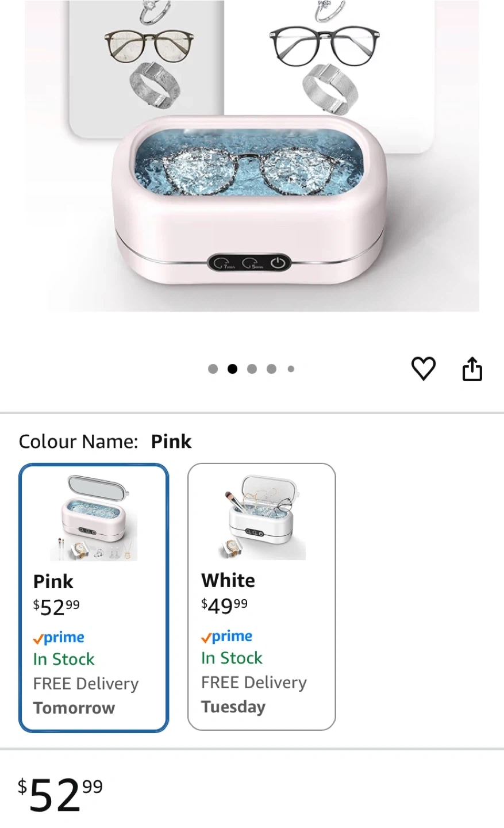The image size is (504, 828).
Task: Tap the prime badge under Pink
Action: point(59,638)
